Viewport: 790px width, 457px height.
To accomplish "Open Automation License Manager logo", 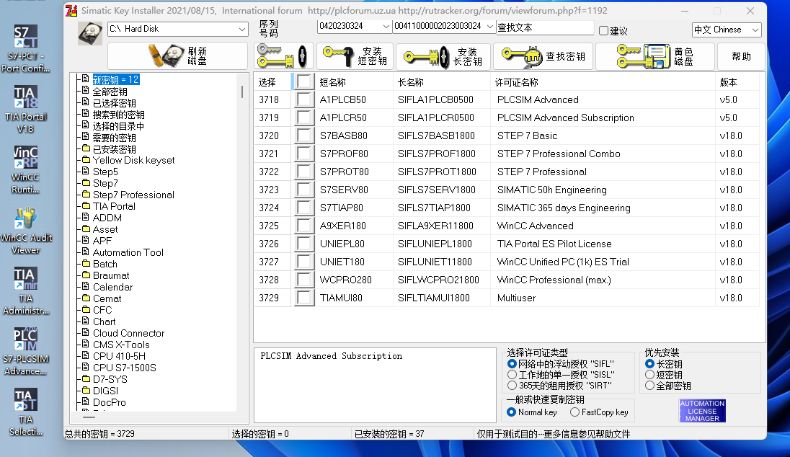I will coord(702,411).
